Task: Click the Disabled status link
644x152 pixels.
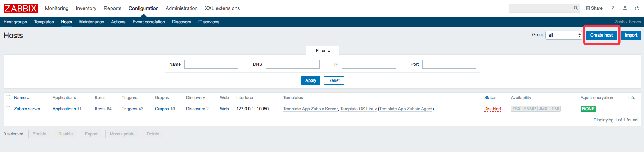Action: tap(492, 109)
